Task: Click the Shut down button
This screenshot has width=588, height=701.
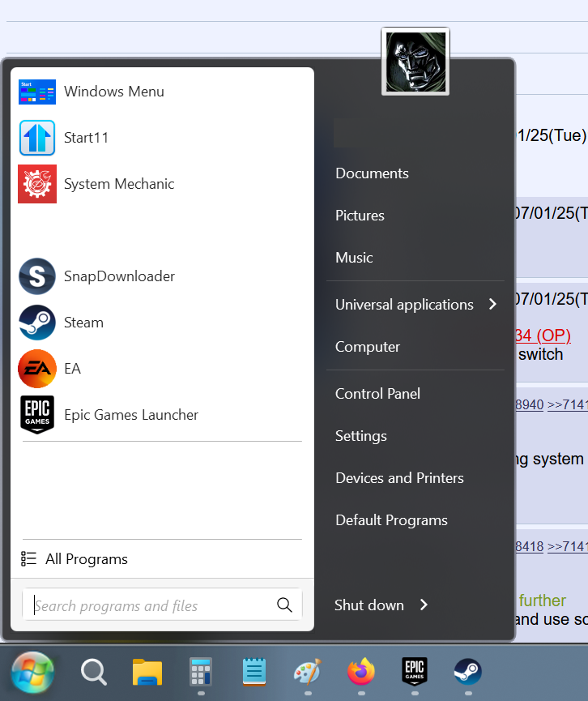Action: pos(369,605)
